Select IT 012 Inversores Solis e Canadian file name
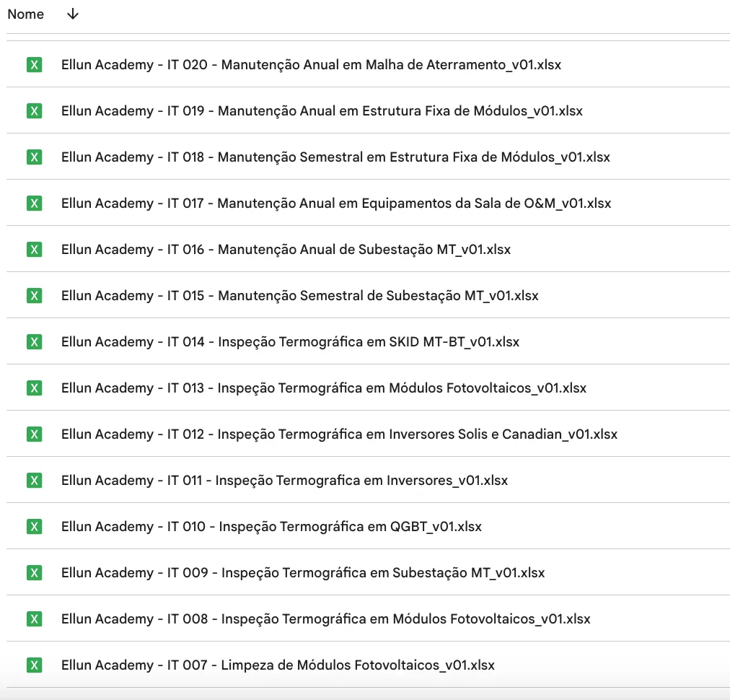The height and width of the screenshot is (700, 730). click(339, 434)
